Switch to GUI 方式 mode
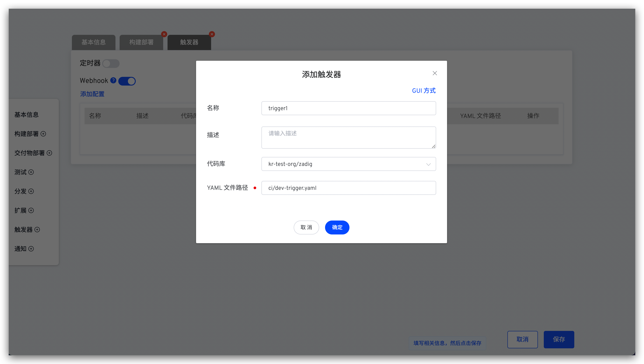Image resolution: width=644 pixels, height=364 pixels. (x=424, y=91)
